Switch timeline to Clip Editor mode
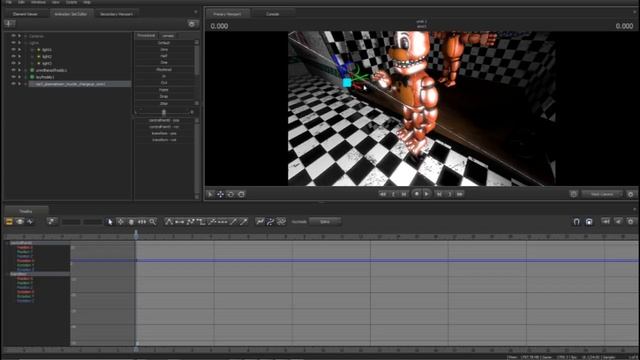Image resolution: width=640 pixels, height=360 pixels. click(9, 222)
